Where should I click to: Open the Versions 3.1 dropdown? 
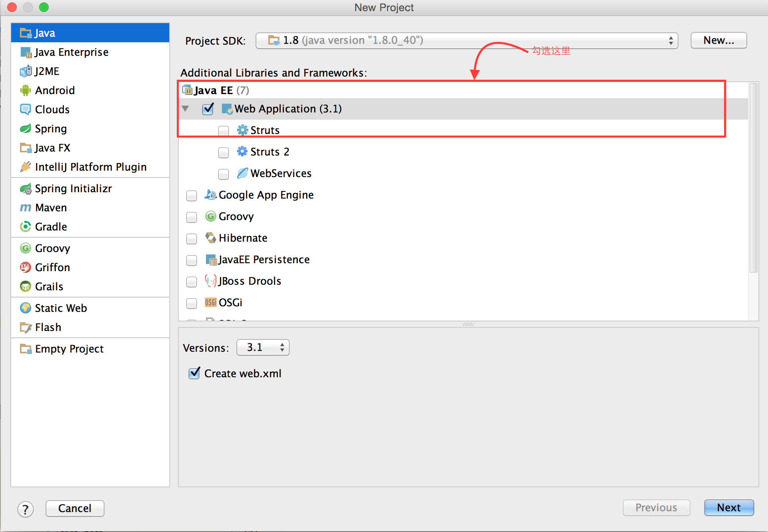(263, 347)
